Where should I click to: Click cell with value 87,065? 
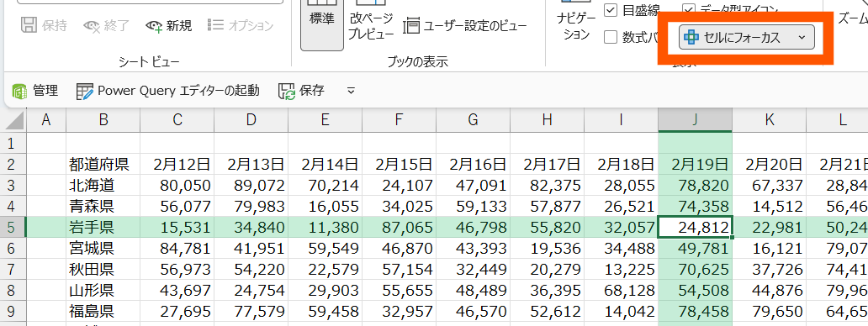click(400, 227)
